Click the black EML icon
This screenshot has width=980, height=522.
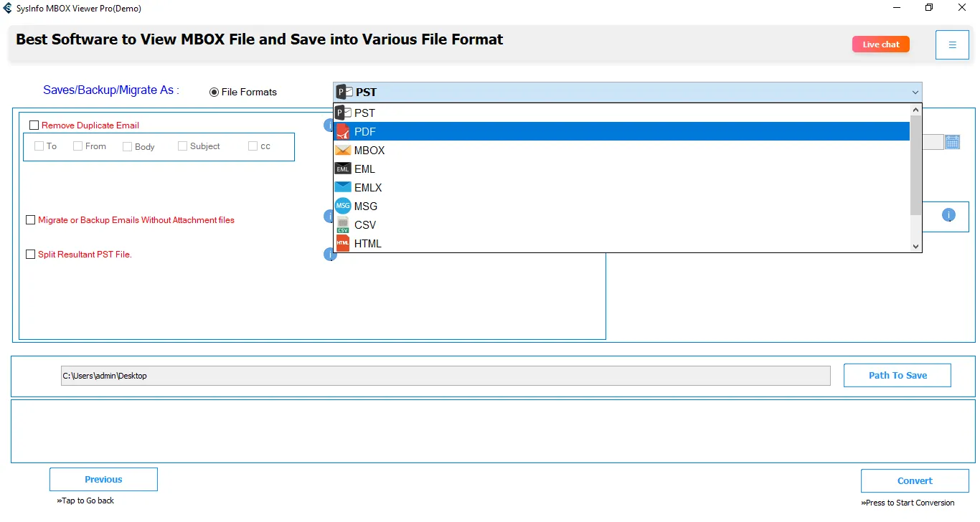point(343,169)
